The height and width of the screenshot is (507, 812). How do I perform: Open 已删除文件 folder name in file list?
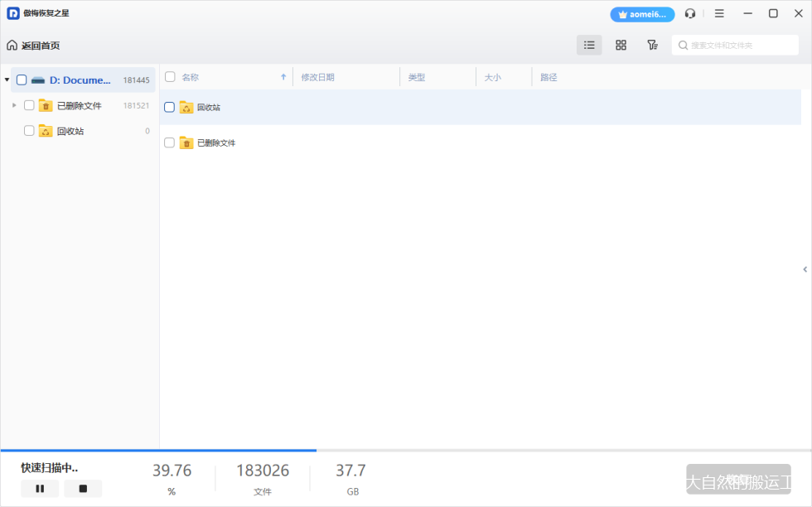tap(216, 143)
